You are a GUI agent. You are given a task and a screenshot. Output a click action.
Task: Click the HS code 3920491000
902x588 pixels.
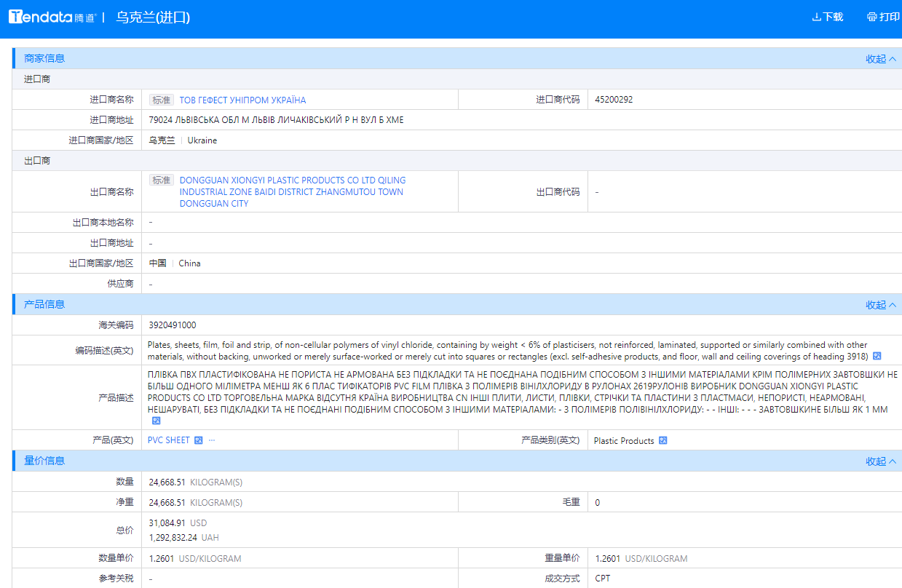click(x=172, y=325)
